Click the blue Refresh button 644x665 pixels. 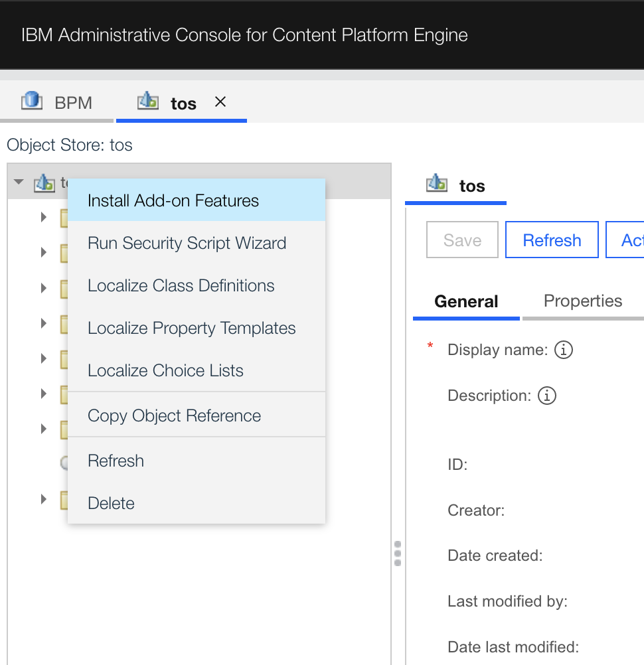click(552, 240)
